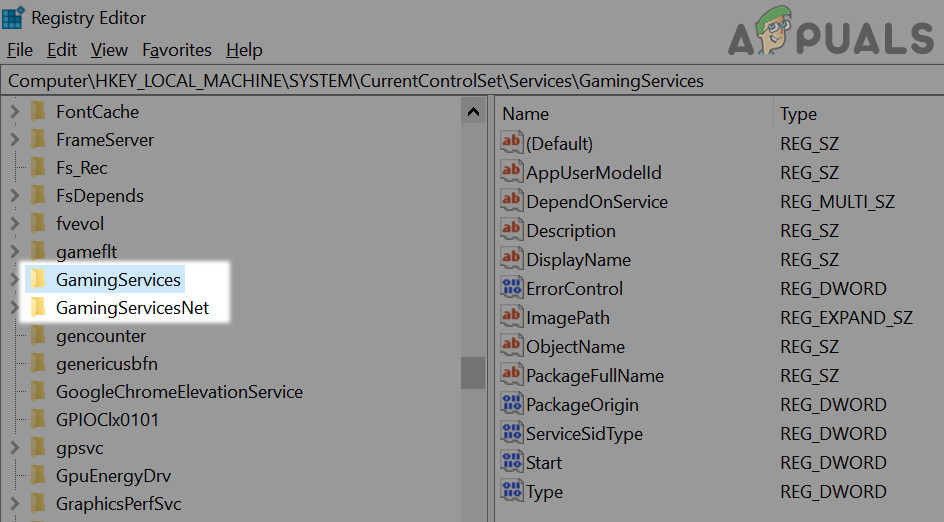Select the Description value name
944x522 pixels.
571,231
